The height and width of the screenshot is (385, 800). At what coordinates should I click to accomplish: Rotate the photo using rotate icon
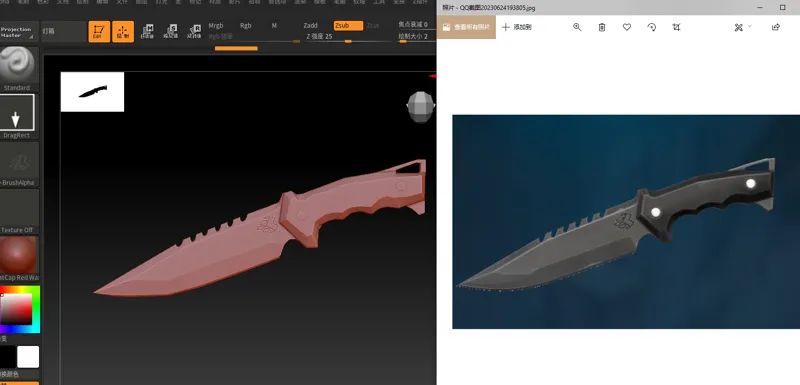click(652, 27)
